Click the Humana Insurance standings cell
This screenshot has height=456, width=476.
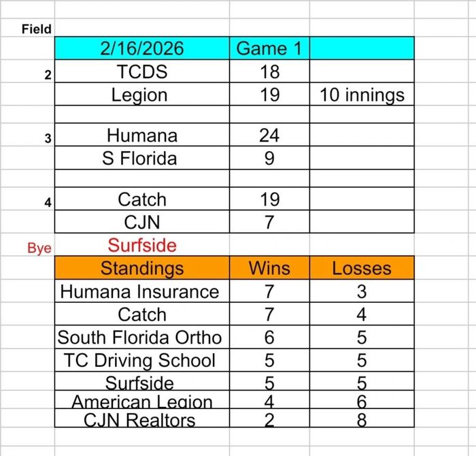(140, 291)
